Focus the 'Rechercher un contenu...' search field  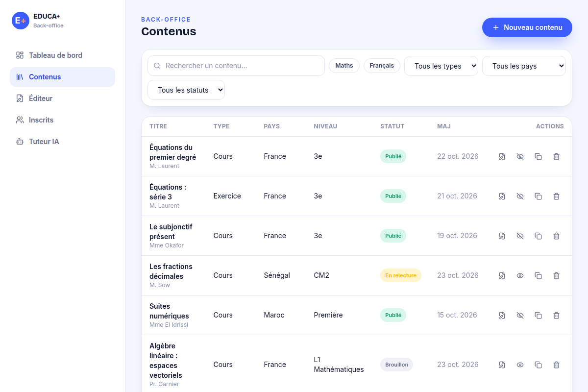pos(236,66)
